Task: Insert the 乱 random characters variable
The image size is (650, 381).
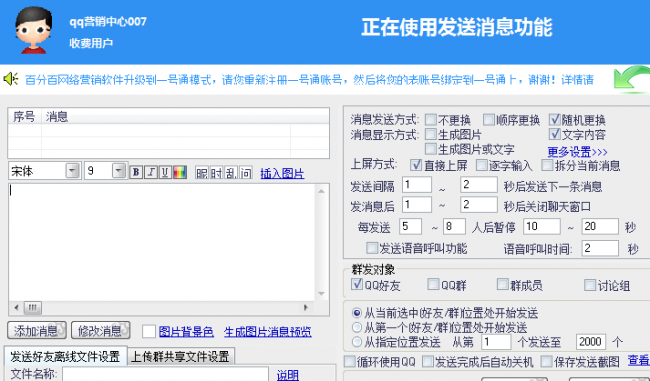Action: coord(231,172)
